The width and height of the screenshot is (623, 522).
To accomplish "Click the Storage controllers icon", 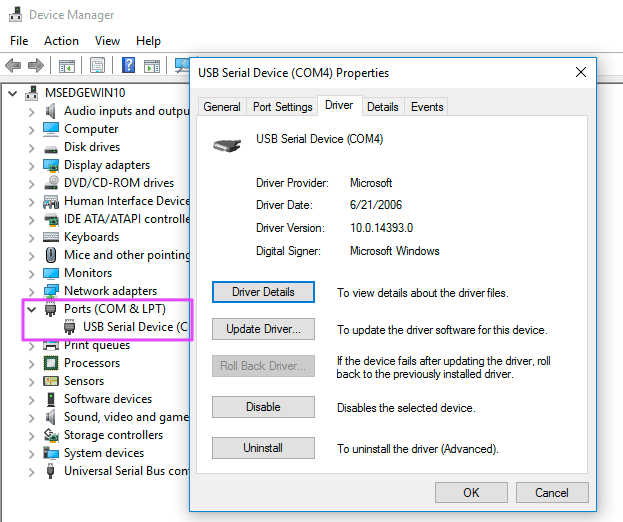I will (51, 435).
